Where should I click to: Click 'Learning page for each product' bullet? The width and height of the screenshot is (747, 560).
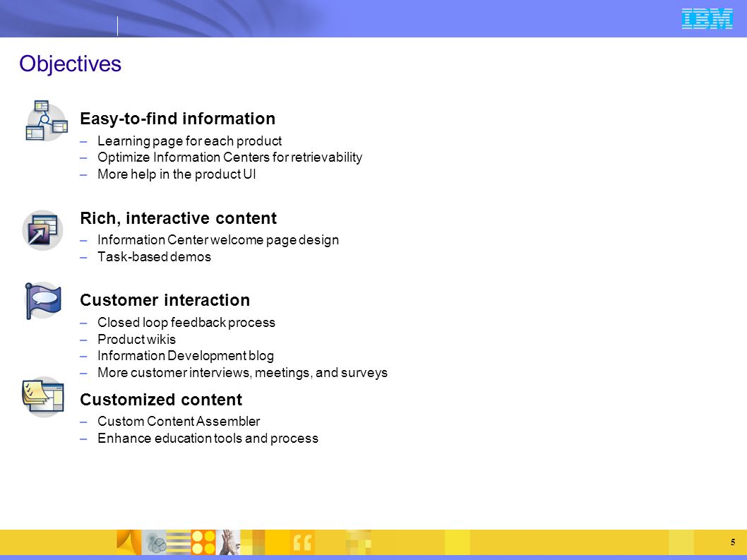click(190, 141)
